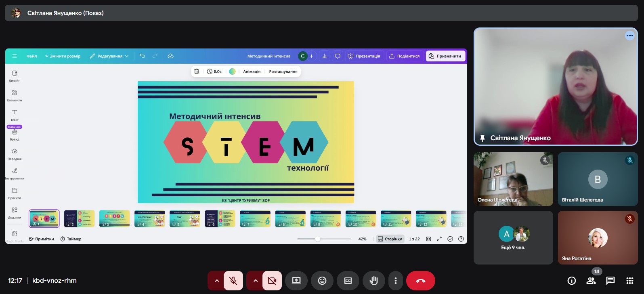Click the present screen icon
Viewport: 644px width, 294px height.
[296, 281]
